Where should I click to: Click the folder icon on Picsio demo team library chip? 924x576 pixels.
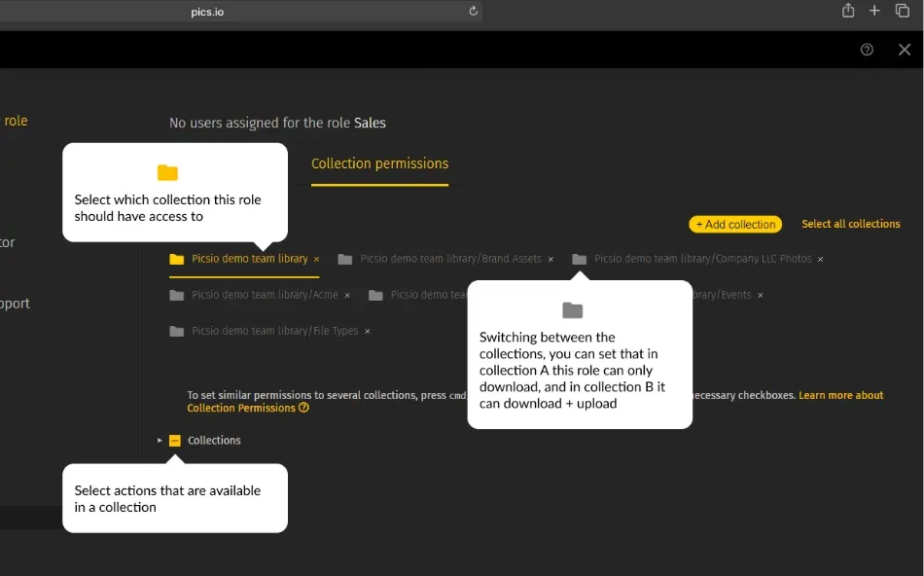point(178,260)
